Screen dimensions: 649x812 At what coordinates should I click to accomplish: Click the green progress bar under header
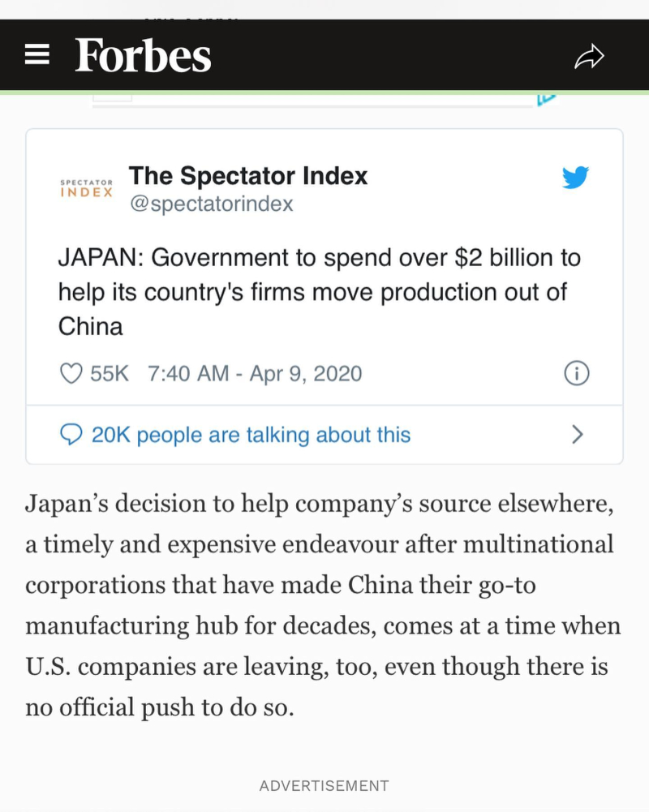[324, 92]
